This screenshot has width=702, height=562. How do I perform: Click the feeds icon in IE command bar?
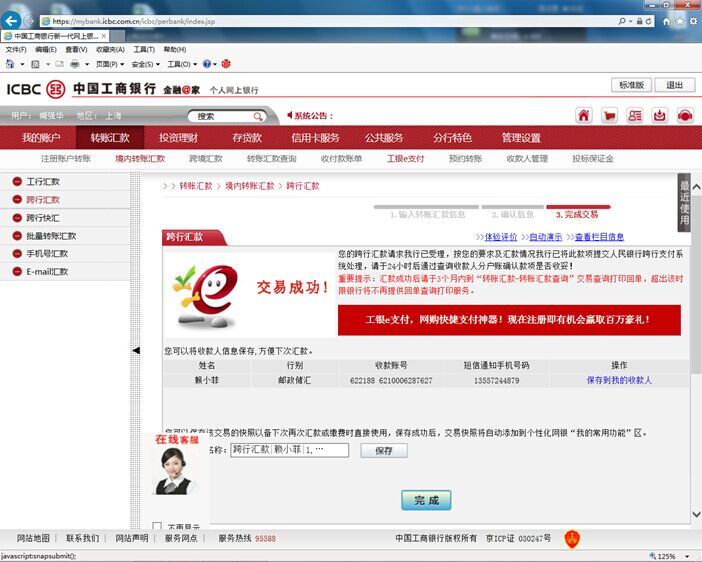[35, 64]
